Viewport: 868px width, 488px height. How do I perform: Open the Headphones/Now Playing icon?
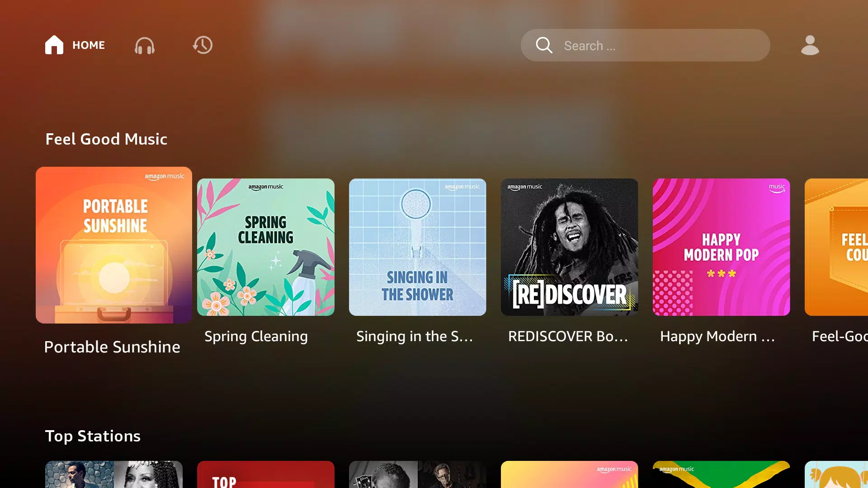point(144,45)
